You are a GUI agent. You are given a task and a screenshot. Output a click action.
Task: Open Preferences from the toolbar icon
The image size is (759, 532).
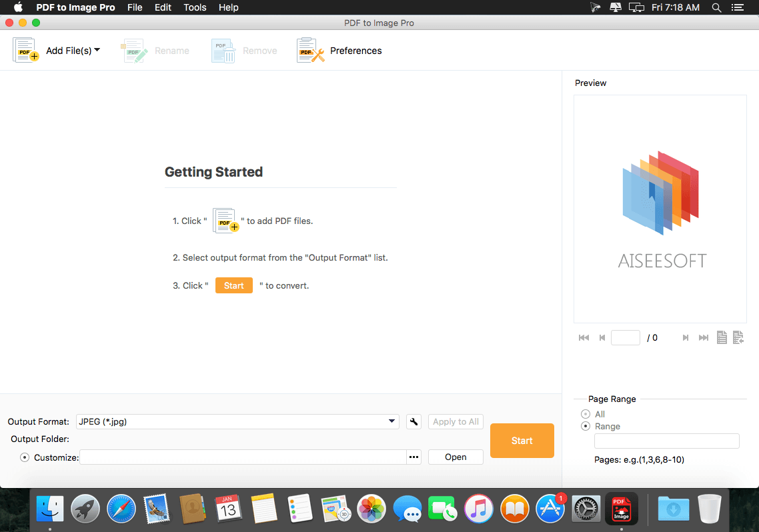[x=310, y=50]
